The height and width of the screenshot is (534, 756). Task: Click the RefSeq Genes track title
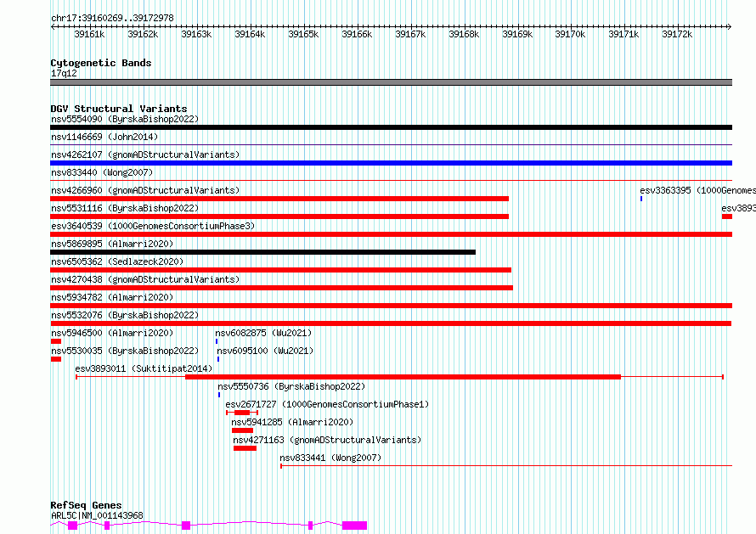(x=86, y=505)
